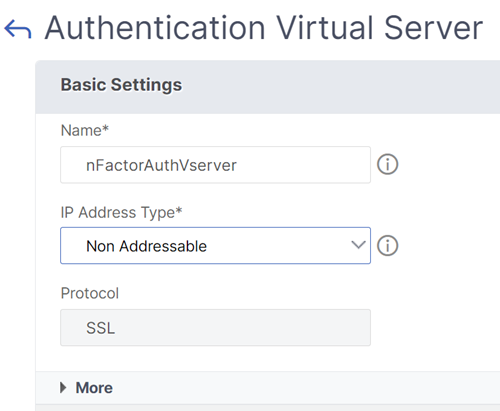Open the info icon beside IP Address Type
The height and width of the screenshot is (411, 500).
(x=387, y=246)
